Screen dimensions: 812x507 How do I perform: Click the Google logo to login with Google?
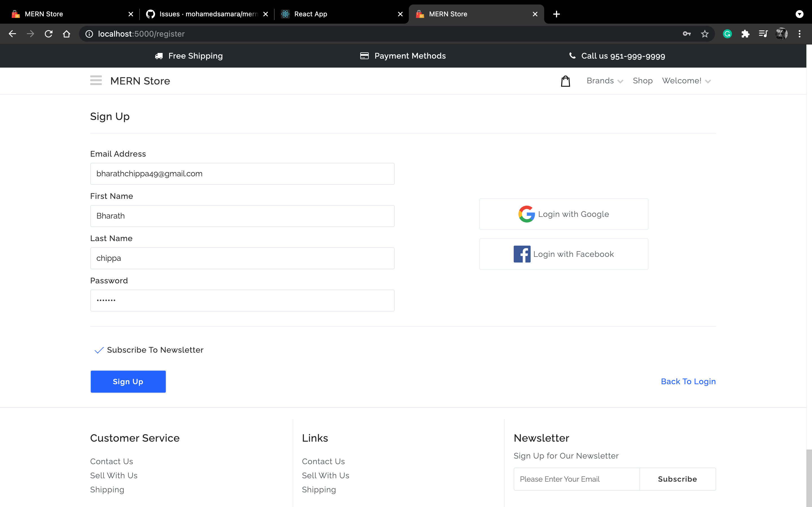point(526,214)
